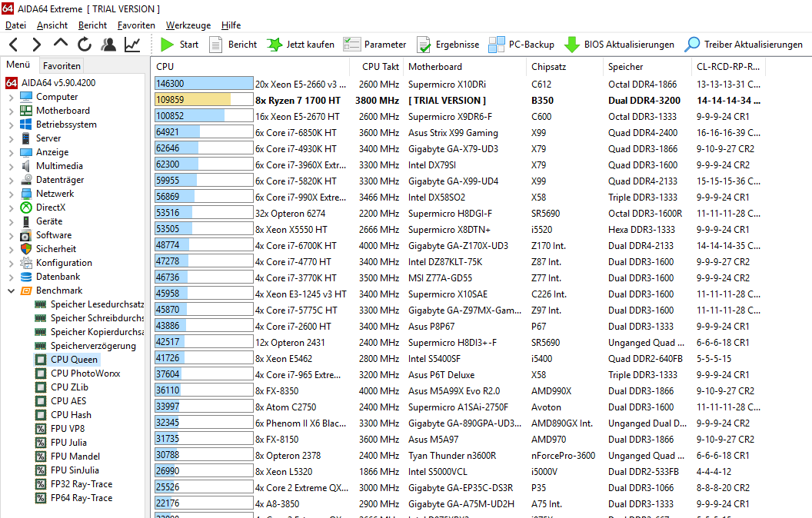
Task: Select 20x Xeon E5-2660 v3 row
Action: click(459, 85)
